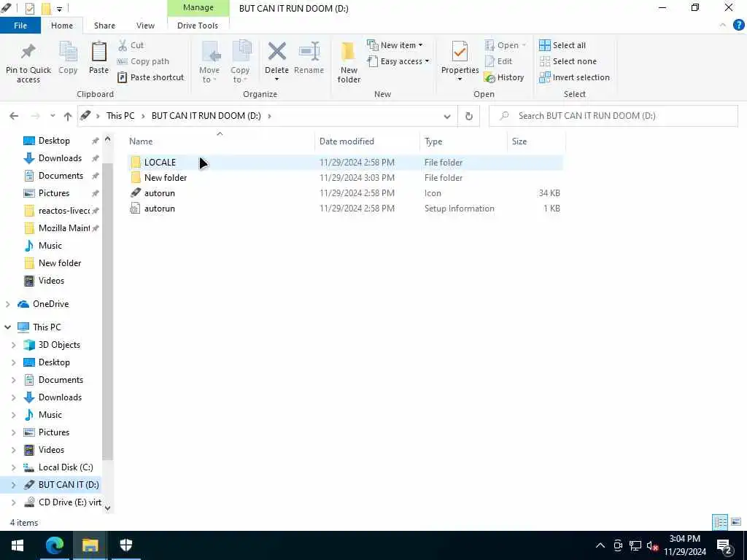Click Invert selection
This screenshot has height=560, width=747.
[574, 77]
